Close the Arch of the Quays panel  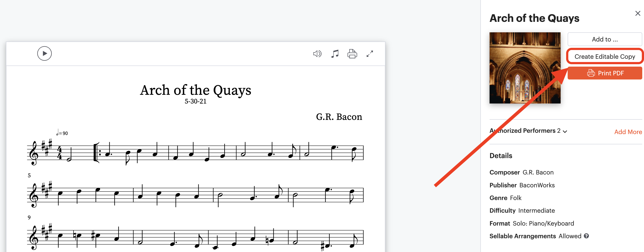point(638,14)
